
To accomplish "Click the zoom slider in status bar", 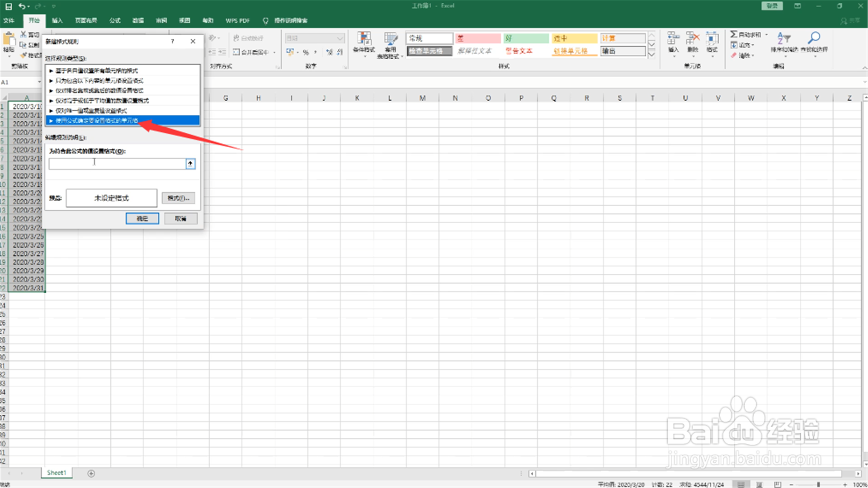I will [818, 484].
